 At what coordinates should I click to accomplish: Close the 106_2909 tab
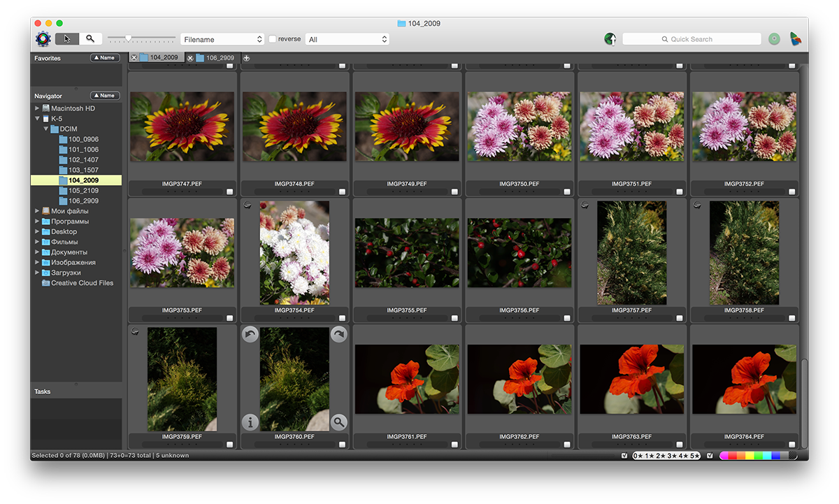(190, 58)
